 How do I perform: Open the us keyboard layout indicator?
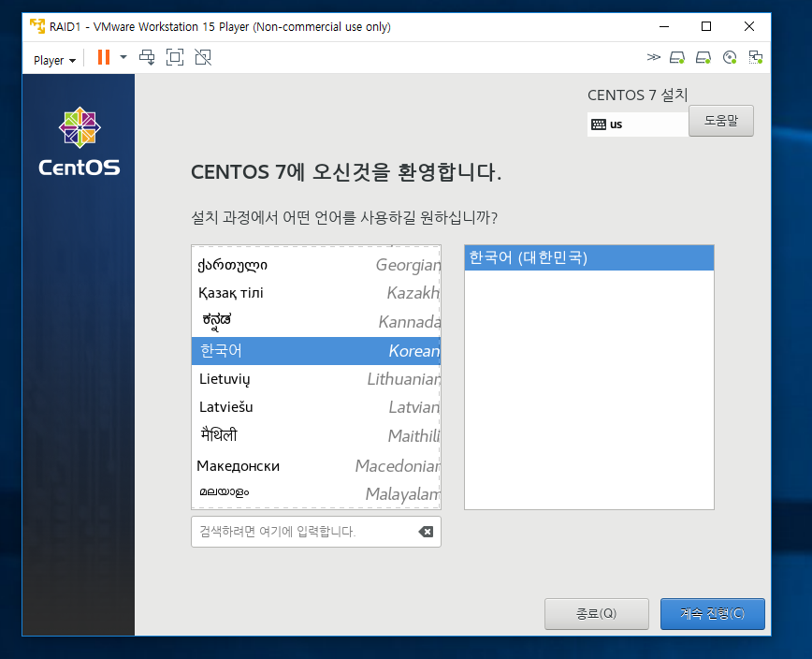coord(637,124)
